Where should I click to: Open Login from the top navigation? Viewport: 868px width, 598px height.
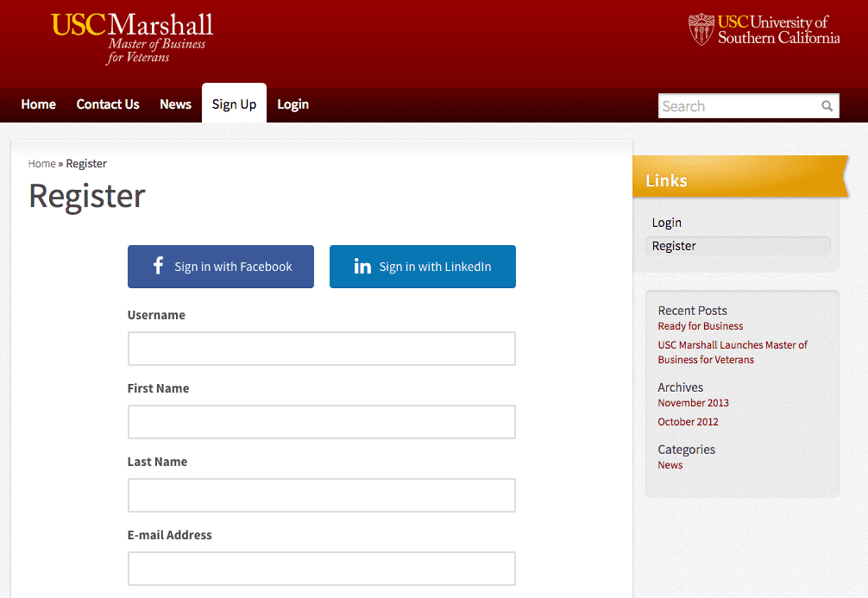pyautogui.click(x=292, y=104)
